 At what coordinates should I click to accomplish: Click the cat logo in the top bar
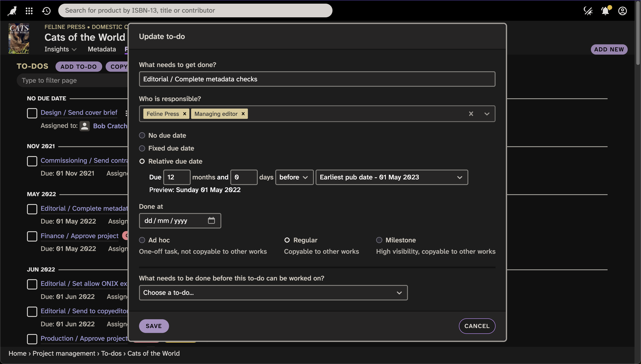point(12,10)
